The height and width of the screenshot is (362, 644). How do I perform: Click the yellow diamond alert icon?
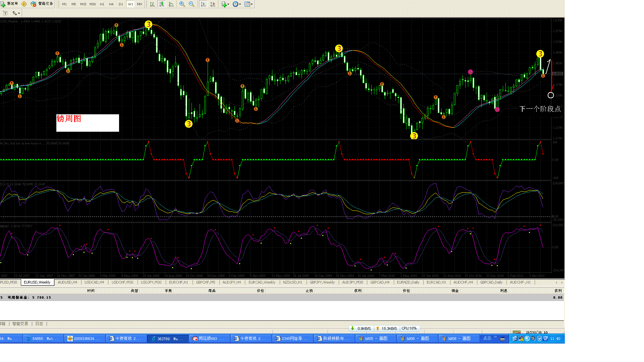[24, 4]
